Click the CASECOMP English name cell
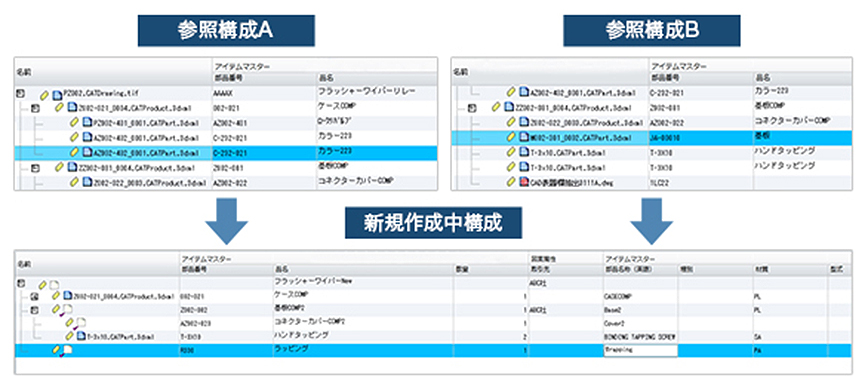Viewport: 868px width, 390px height. coord(618,297)
